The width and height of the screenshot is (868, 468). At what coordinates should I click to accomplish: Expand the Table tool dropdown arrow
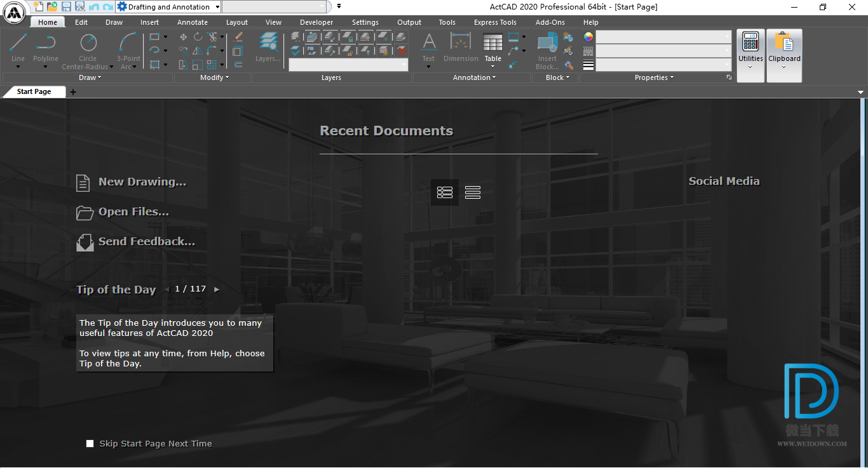tap(492, 66)
